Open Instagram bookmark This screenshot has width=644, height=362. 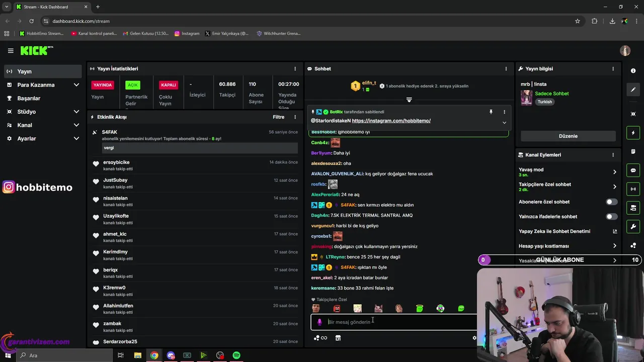[x=187, y=33]
